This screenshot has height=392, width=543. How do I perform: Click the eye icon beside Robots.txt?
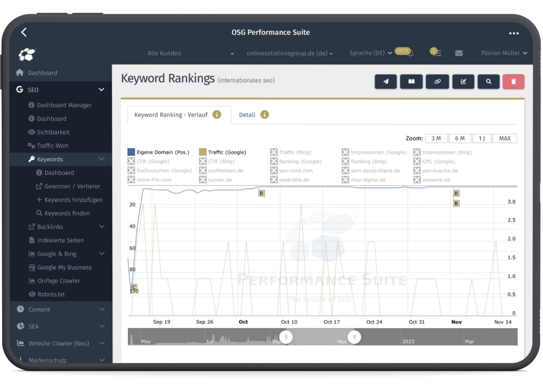pyautogui.click(x=31, y=294)
